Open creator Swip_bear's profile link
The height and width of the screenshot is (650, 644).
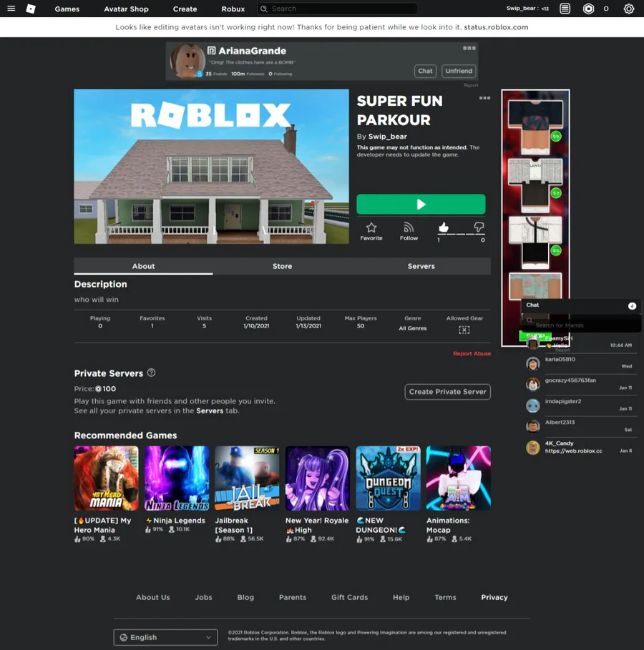tap(388, 137)
